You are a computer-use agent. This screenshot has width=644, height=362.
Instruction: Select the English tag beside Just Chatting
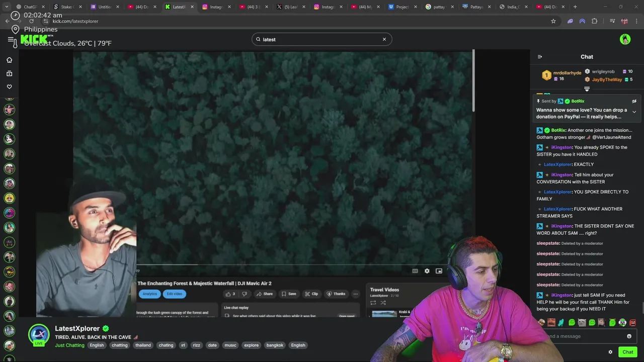pos(97,345)
